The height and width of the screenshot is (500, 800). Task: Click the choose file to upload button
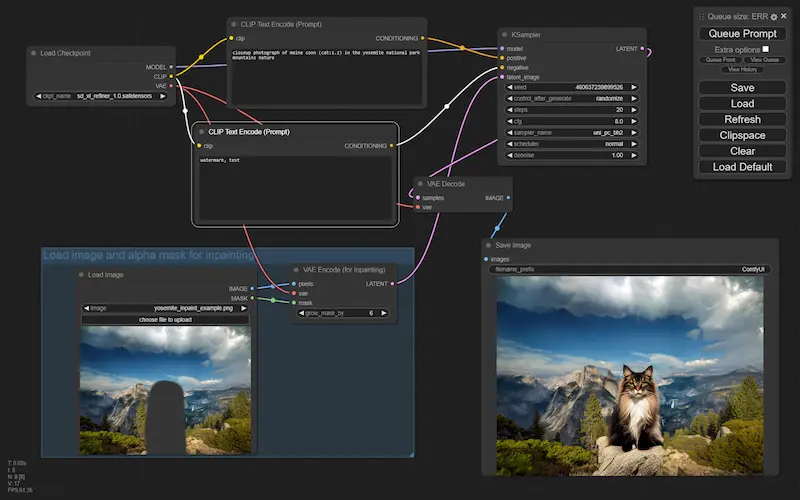click(165, 319)
